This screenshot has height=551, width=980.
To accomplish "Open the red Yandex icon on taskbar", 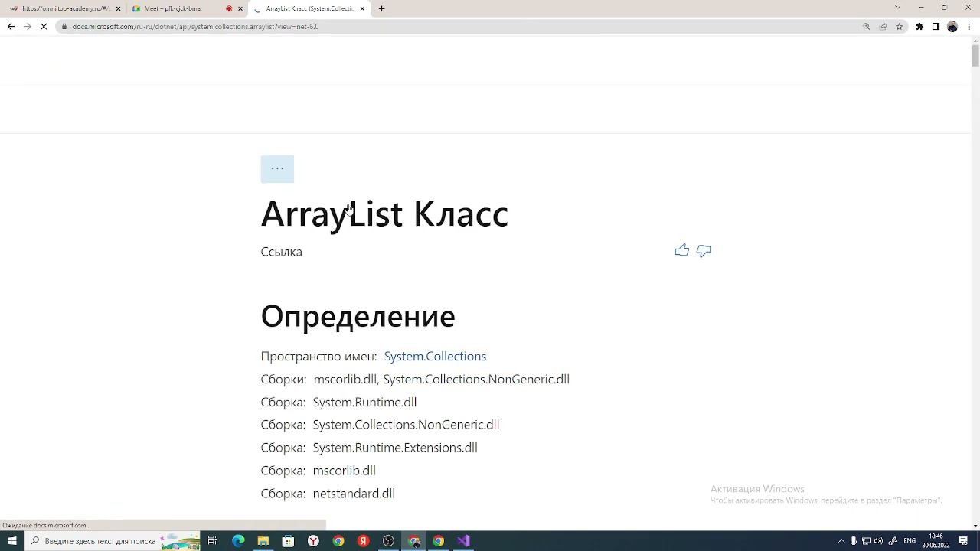I will [x=364, y=541].
